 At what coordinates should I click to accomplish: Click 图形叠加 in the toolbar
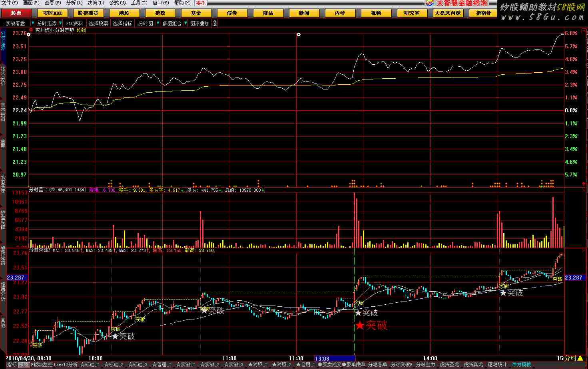pos(200,24)
